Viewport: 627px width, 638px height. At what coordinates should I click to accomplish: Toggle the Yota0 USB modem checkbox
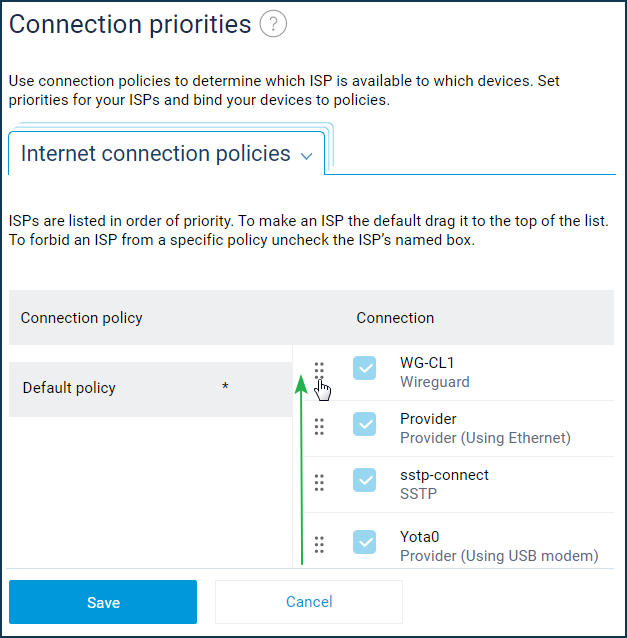[x=364, y=542]
